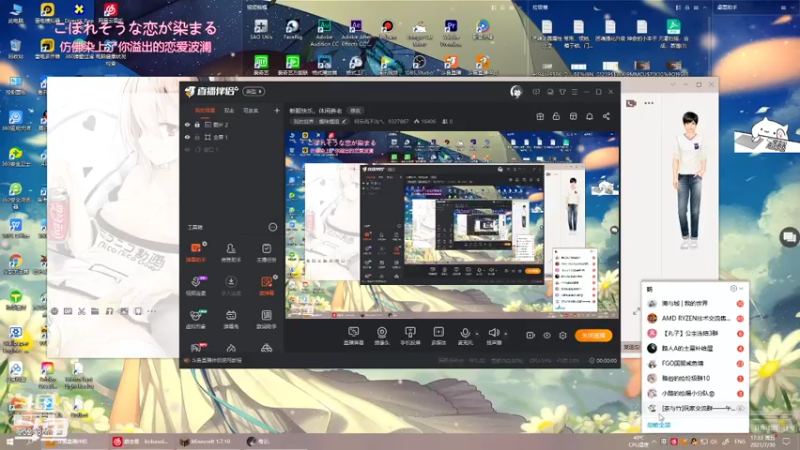Open the Windows action center notification icon
This screenshot has height=450, width=800.
[x=787, y=441]
